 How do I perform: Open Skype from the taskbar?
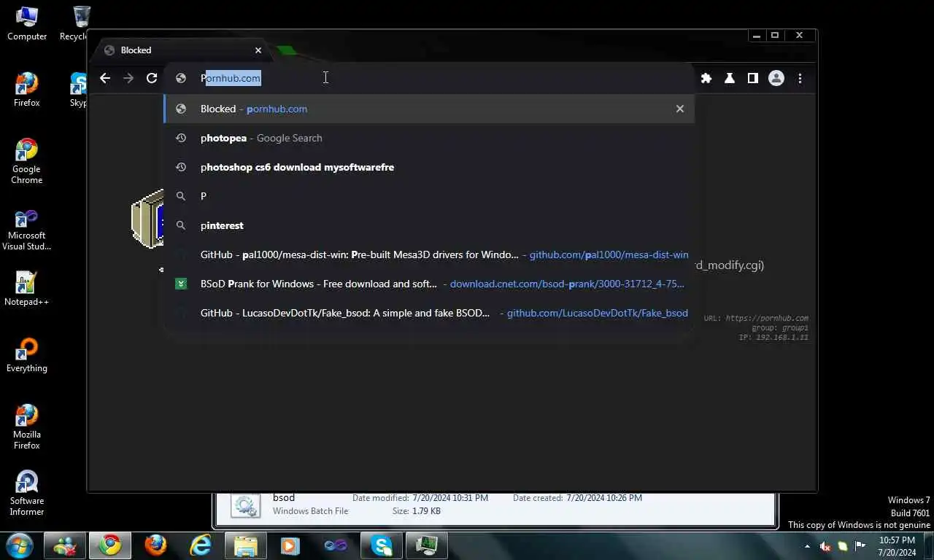coord(381,545)
